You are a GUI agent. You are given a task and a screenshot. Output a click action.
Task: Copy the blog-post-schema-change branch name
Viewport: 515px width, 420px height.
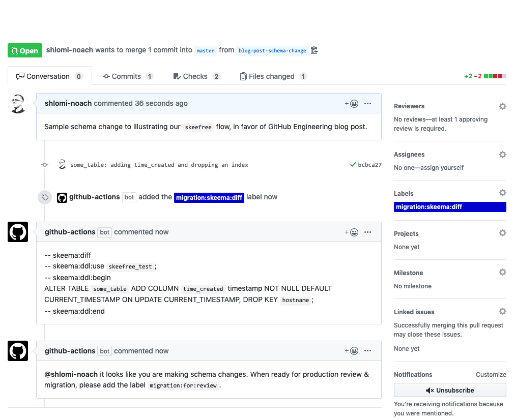pyautogui.click(x=314, y=50)
